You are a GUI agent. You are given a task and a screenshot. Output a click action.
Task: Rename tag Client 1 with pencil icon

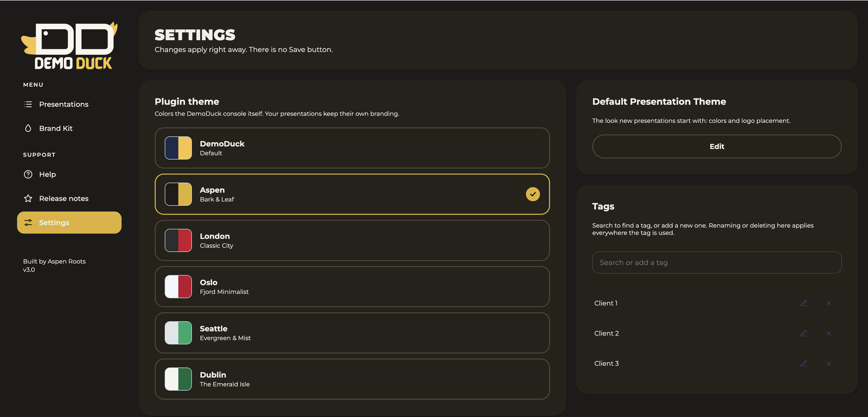pos(804,303)
